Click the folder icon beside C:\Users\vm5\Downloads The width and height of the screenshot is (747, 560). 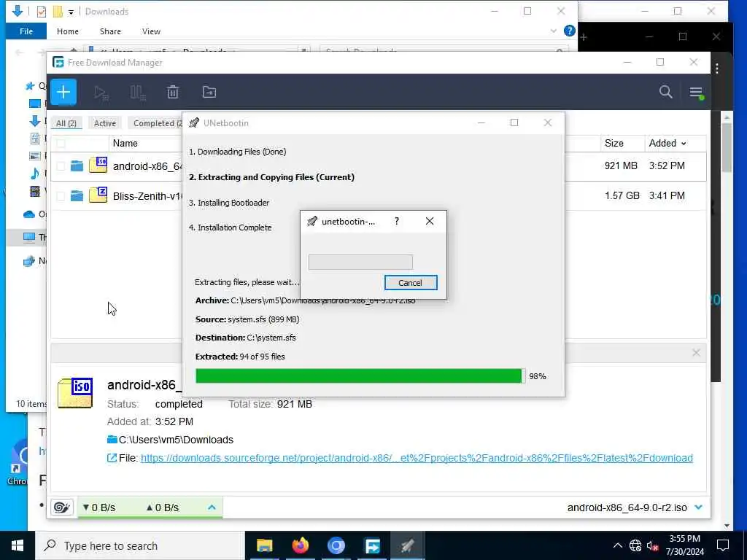[x=112, y=440]
